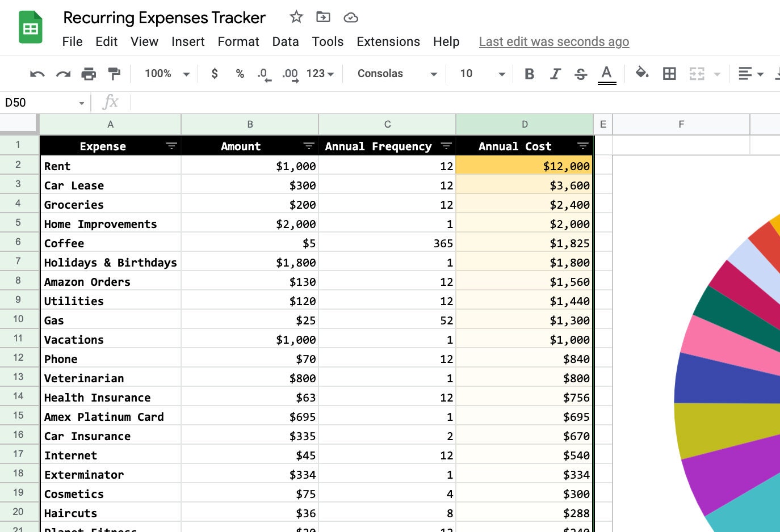The image size is (780, 532).
Task: Click the Paint format tool
Action: coord(114,73)
